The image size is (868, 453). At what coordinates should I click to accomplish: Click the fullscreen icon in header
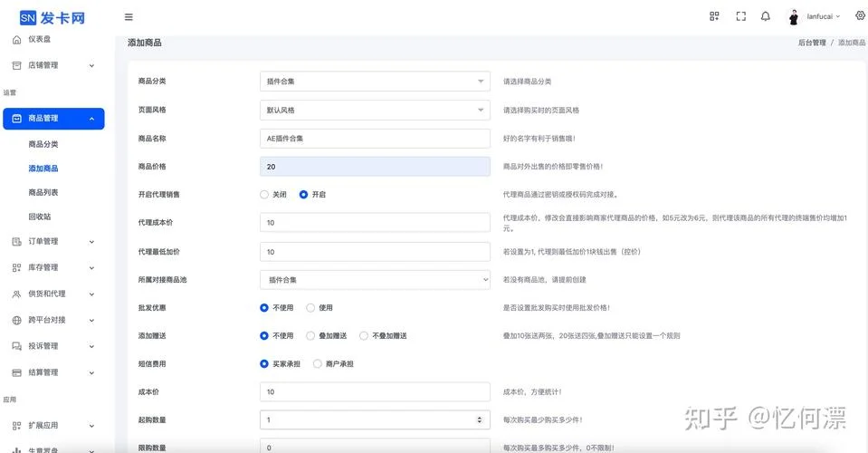(740, 16)
